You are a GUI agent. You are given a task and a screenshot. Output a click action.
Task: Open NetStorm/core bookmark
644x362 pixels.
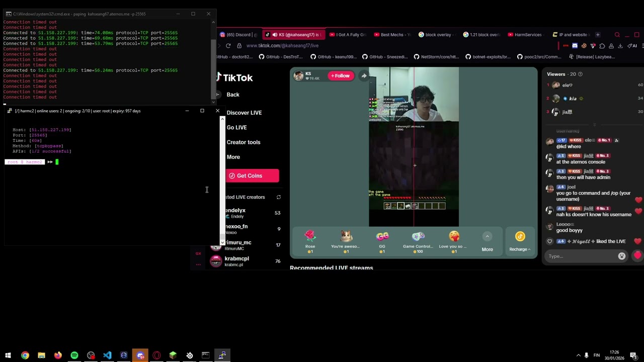[x=437, y=57]
